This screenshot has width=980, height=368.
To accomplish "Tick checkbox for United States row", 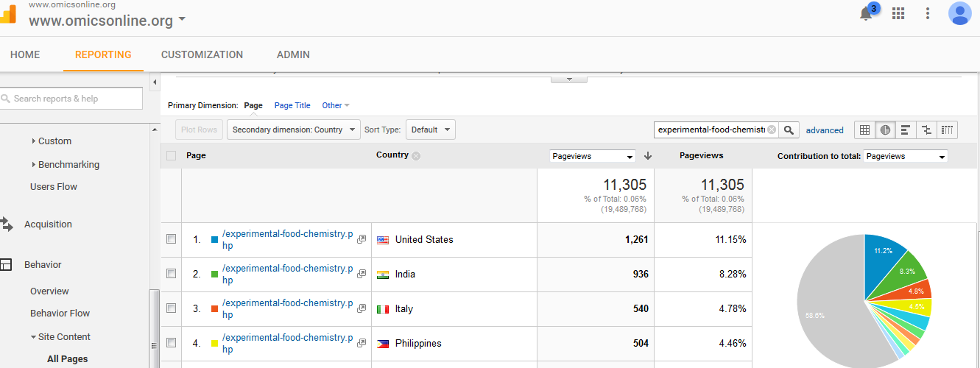I will 172,239.
